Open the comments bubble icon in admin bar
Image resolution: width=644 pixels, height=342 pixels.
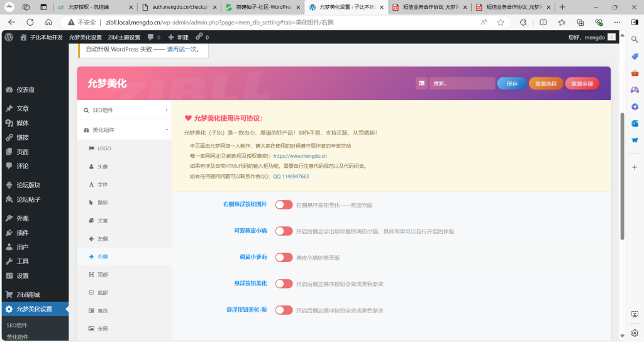[x=151, y=37]
